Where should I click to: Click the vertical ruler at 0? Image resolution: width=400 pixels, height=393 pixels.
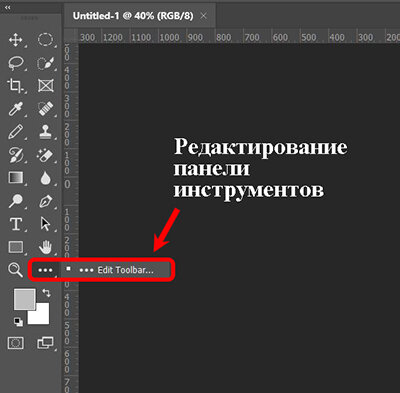coord(67,184)
